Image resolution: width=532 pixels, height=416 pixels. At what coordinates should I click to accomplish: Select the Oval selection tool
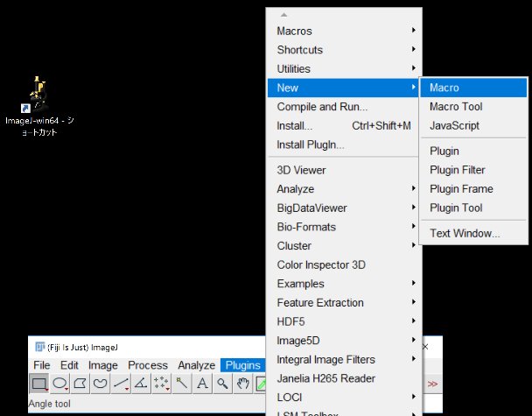pyautogui.click(x=59, y=384)
